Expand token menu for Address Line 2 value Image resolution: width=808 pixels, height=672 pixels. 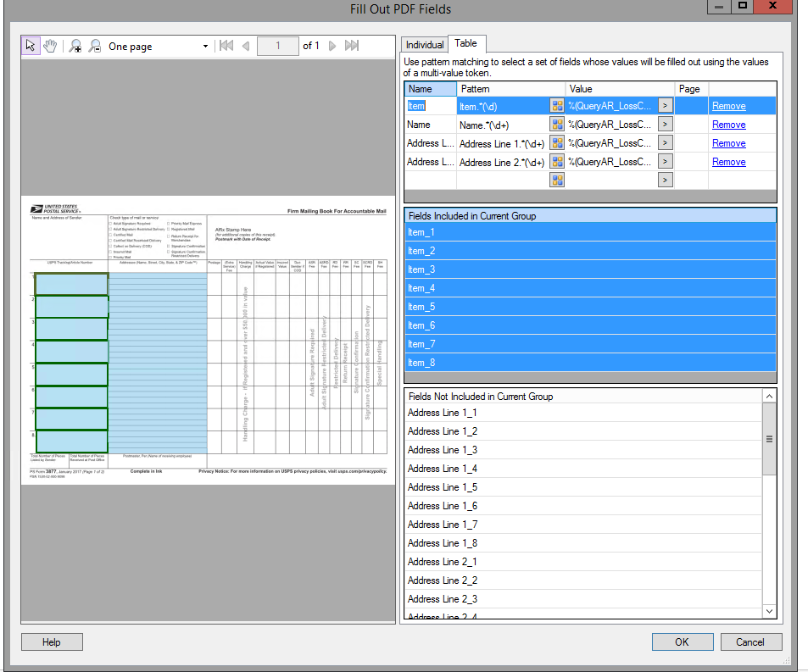tap(666, 162)
